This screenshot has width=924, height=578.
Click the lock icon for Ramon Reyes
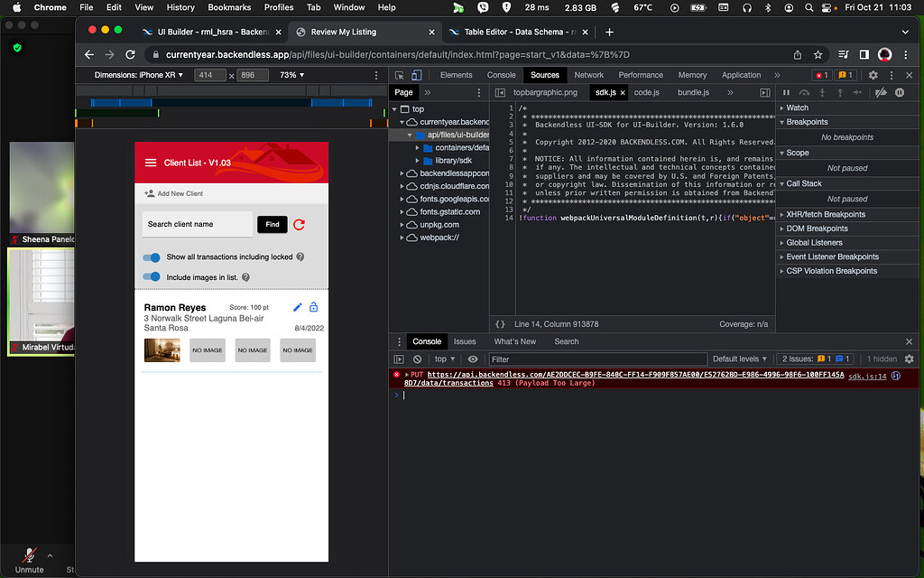click(314, 308)
